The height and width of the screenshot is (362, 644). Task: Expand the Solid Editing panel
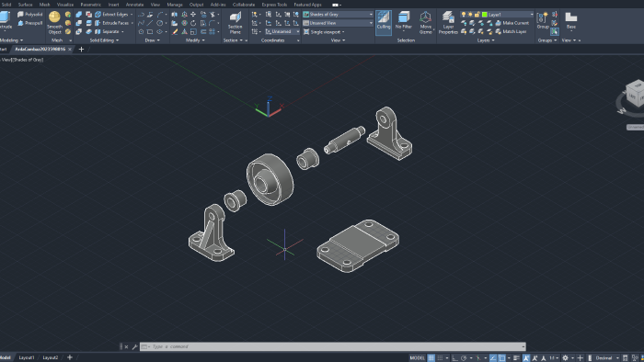coord(104,40)
